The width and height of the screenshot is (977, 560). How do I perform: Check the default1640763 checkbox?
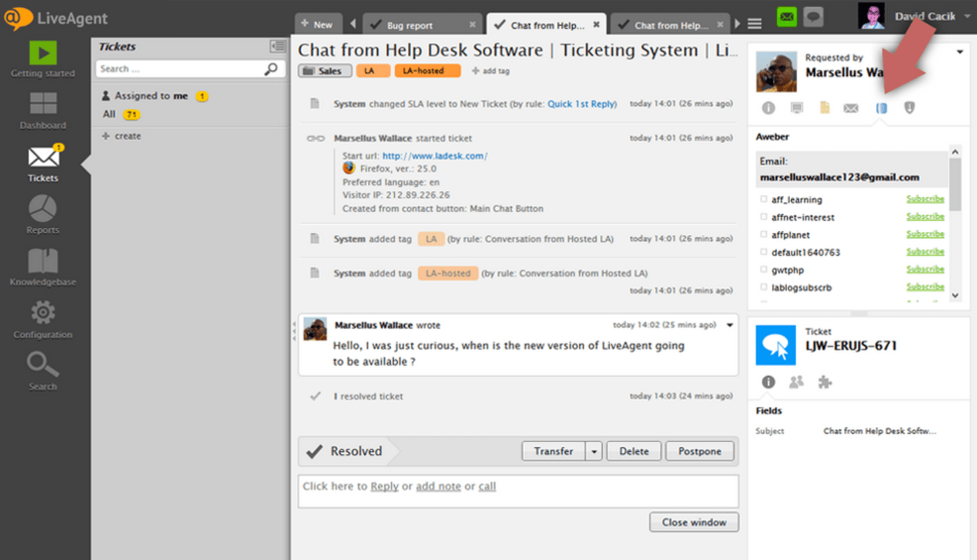click(764, 252)
